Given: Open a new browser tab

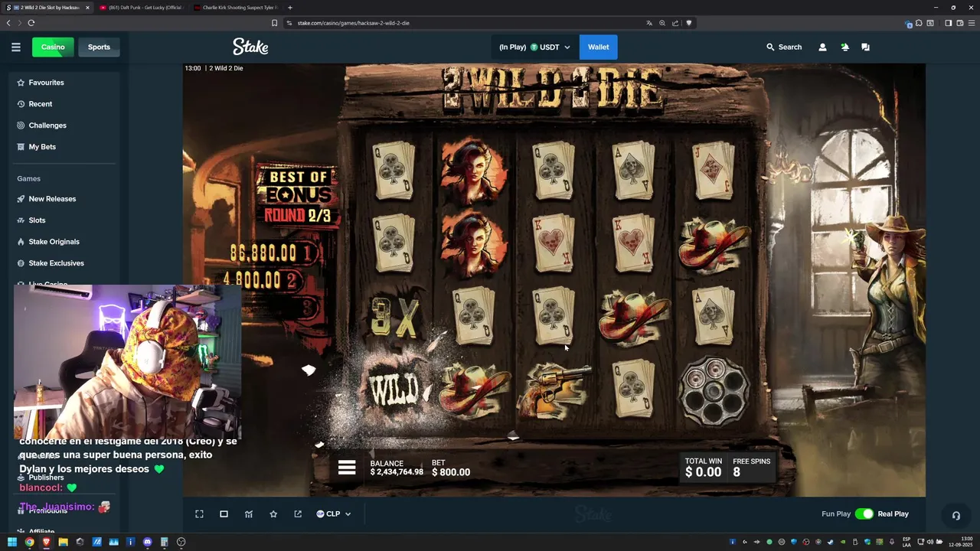Looking at the screenshot, I should point(289,8).
